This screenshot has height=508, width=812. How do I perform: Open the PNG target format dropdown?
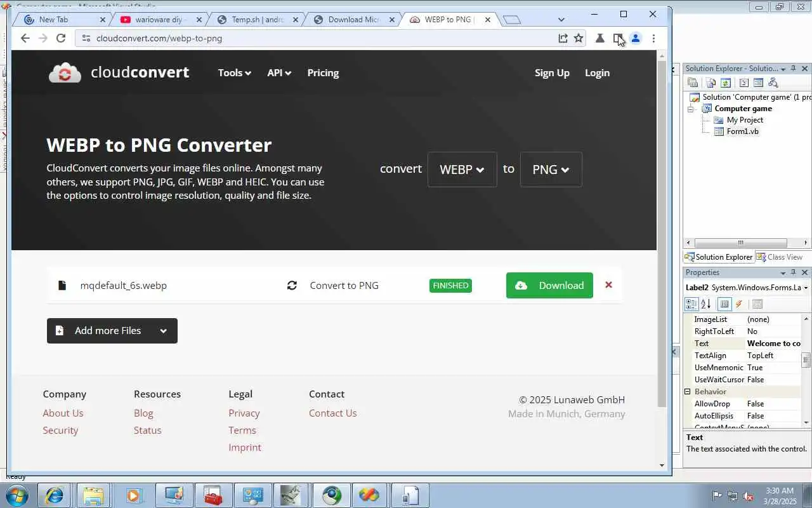(x=551, y=170)
